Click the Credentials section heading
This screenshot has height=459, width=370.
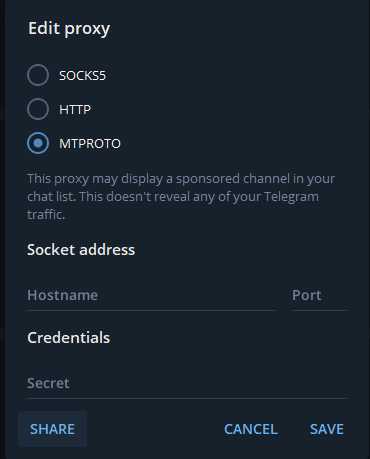69,338
